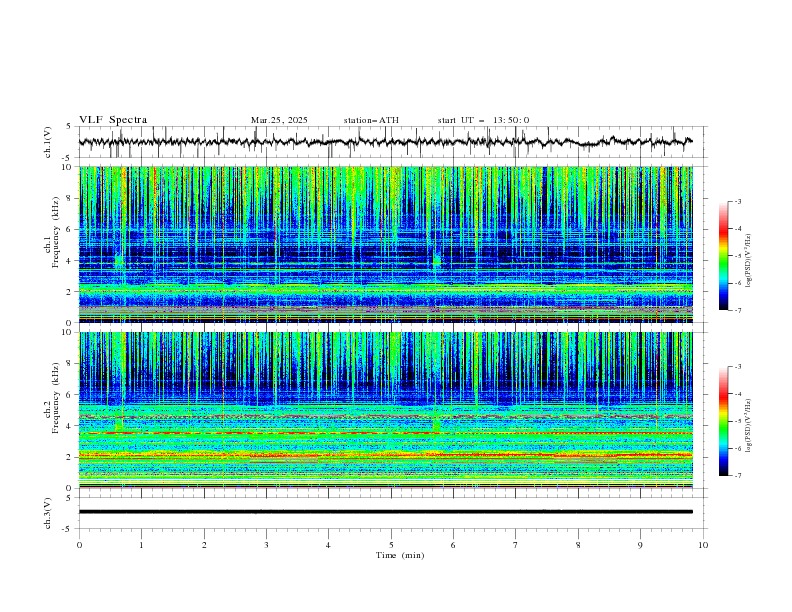The image size is (792, 612).
Task: Click the "station=ATH" label
Action: point(371,120)
